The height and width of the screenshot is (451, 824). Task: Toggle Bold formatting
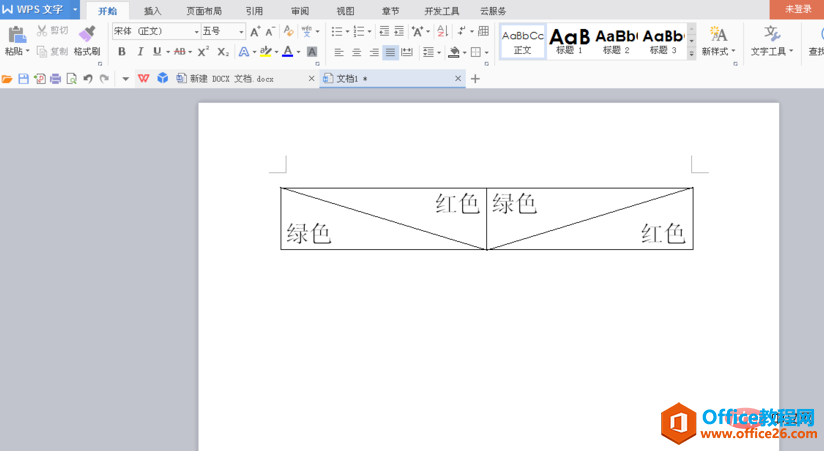(122, 52)
